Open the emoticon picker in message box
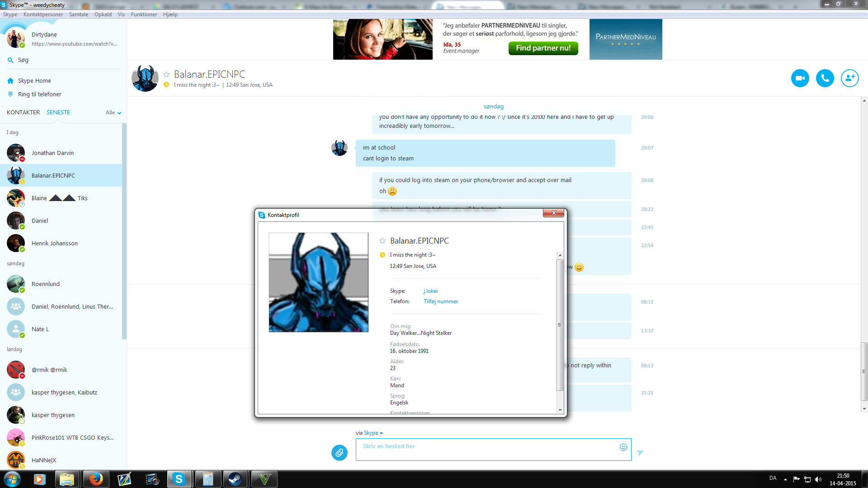Screen dimensions: 868x488 click(623, 447)
